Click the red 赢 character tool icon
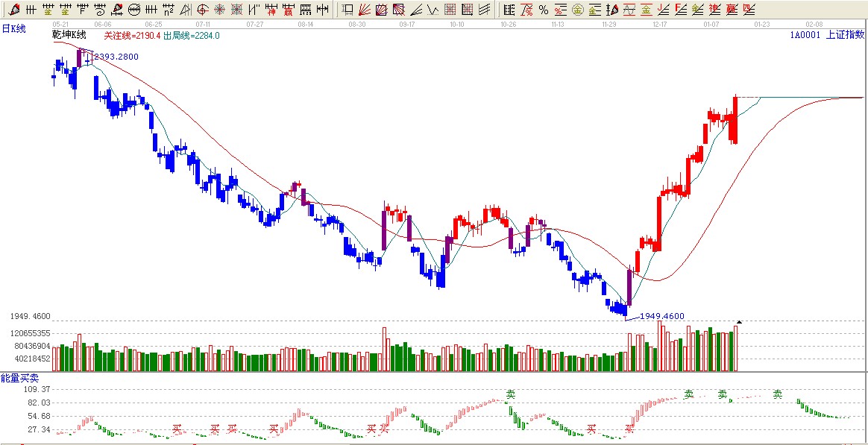The image size is (868, 445). 288,10
